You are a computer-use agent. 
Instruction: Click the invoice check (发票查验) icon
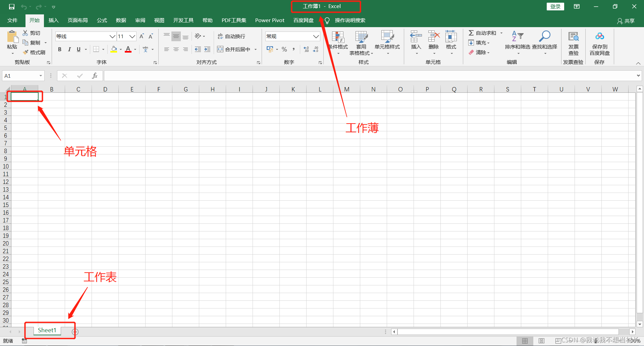574,37
